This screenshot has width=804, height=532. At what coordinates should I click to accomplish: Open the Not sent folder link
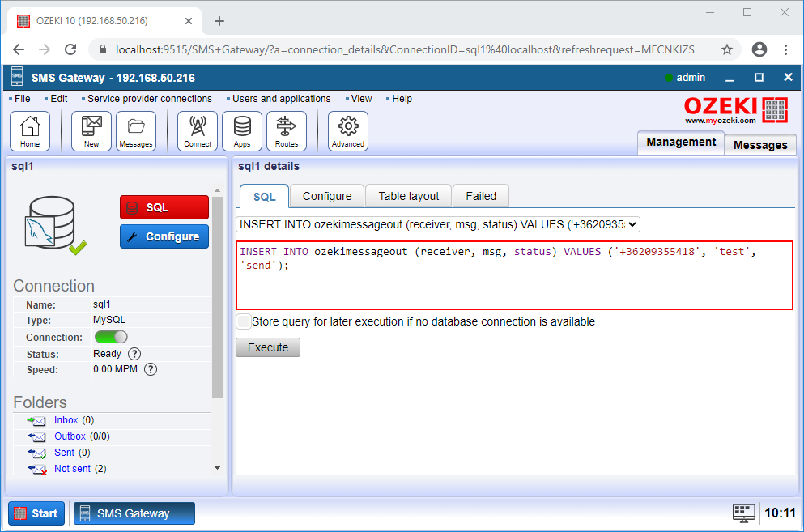(72, 468)
